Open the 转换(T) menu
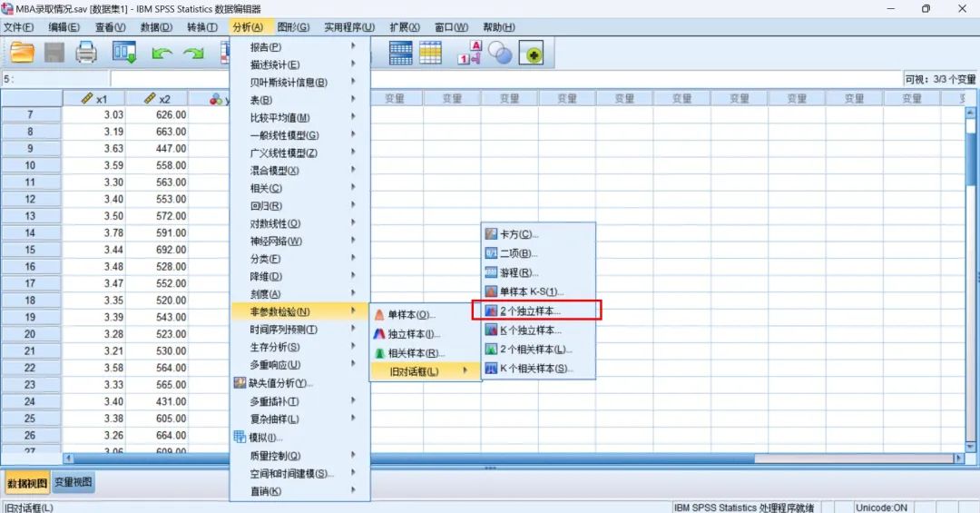The image size is (980, 513). click(202, 27)
